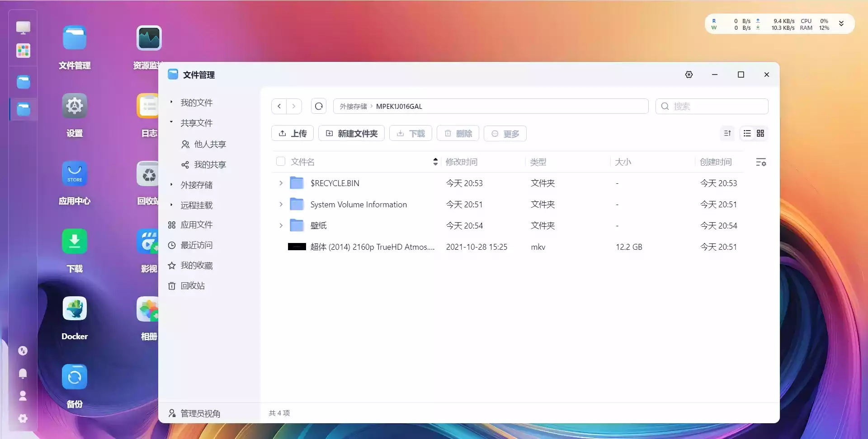This screenshot has height=439, width=868.
Task: Go back with the left arrow button
Action: [x=279, y=107]
